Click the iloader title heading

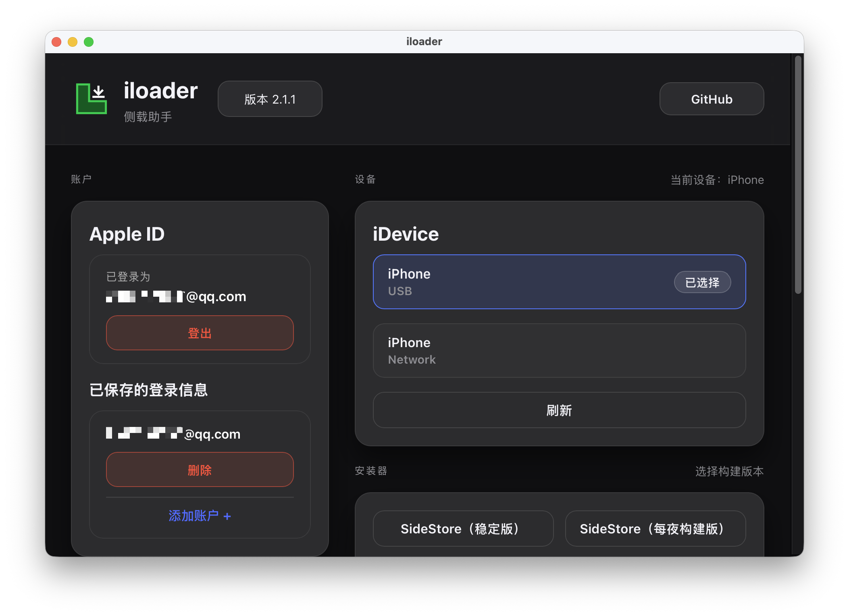click(160, 91)
